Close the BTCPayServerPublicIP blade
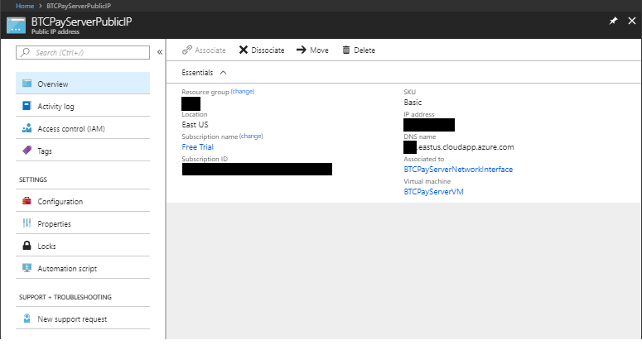This screenshot has width=642, height=364. [632, 21]
